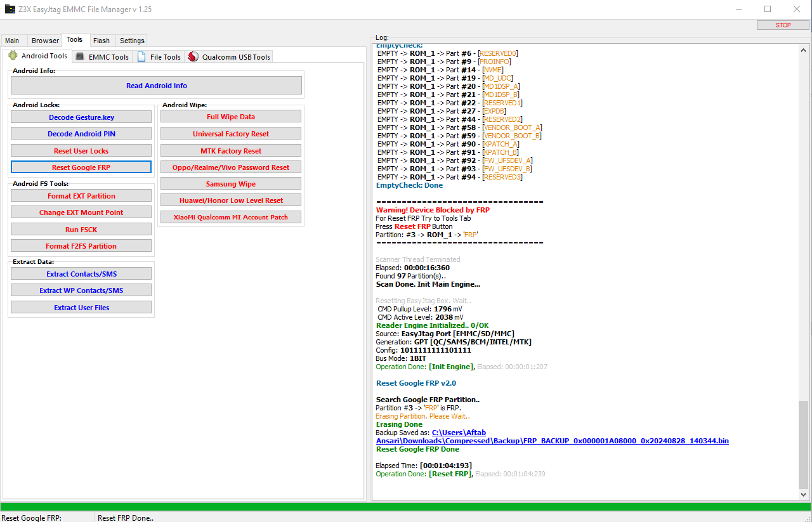The height and width of the screenshot is (522, 812).
Task: Select the Tools tab
Action: tap(75, 39)
